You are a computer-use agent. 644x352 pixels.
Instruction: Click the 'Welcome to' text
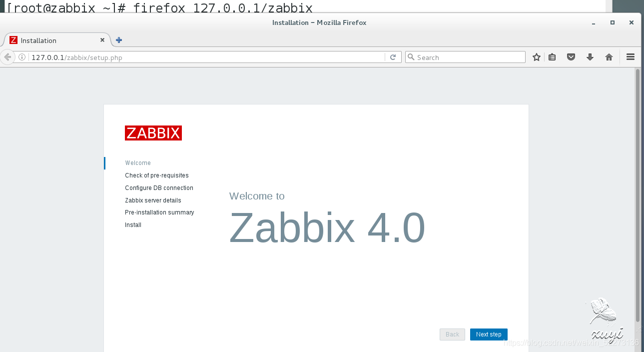pos(257,196)
